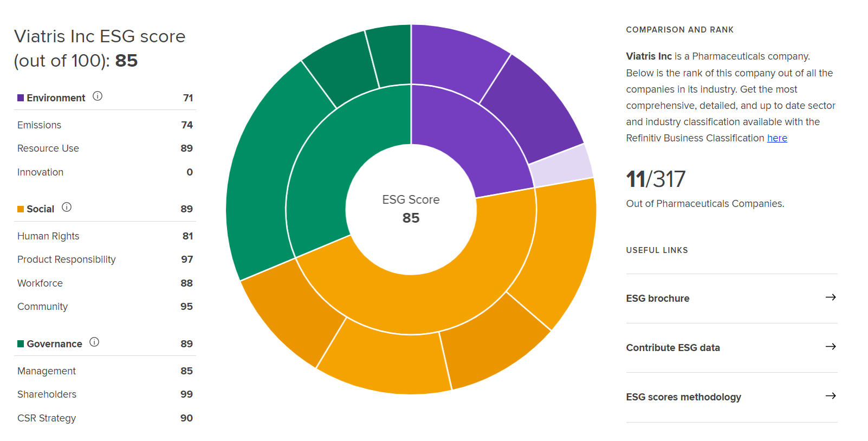Click the Shareholders row label

(x=47, y=394)
